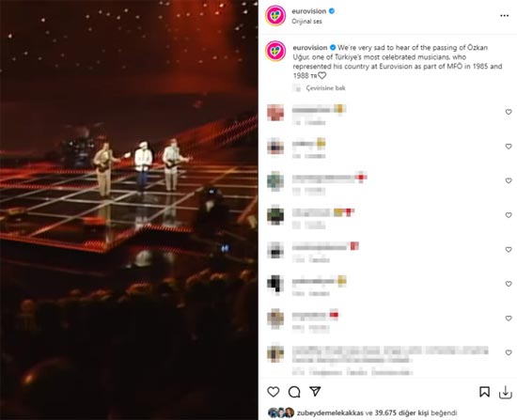Open the three-dot more options menu
Screen dimensions: 517x420
tap(504, 16)
